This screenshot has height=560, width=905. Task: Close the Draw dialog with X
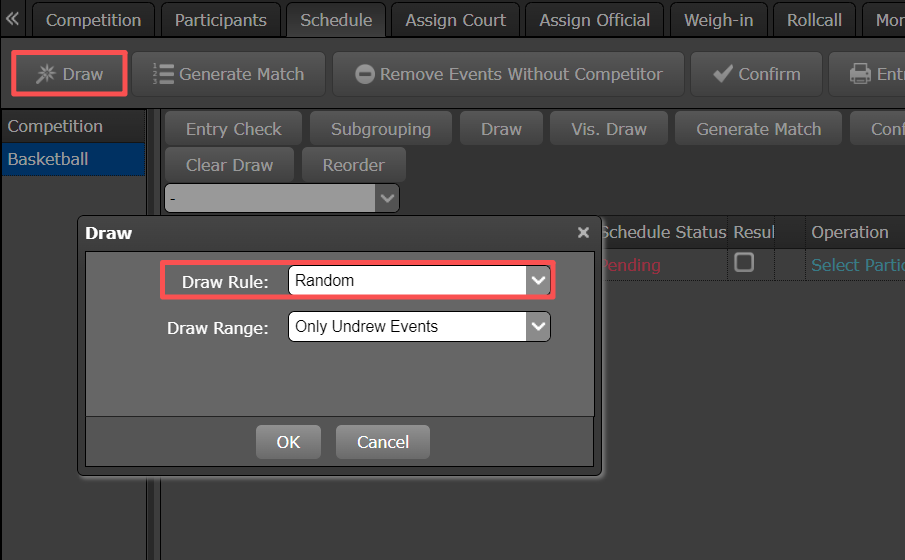click(583, 233)
